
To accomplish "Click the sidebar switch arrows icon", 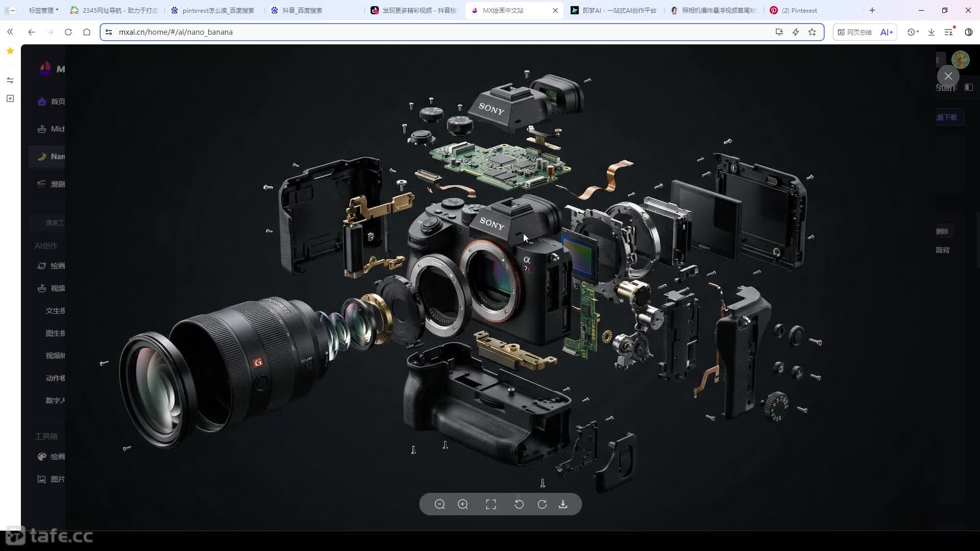I will (10, 80).
